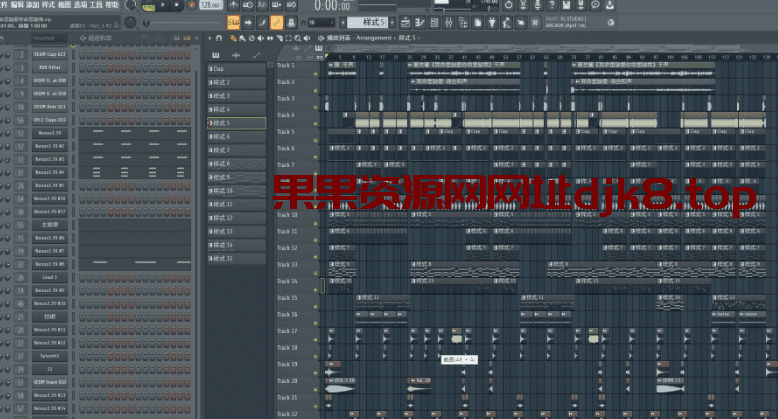Select the Lead 3 channel button
The height and width of the screenshot is (419, 778).
pos(50,278)
